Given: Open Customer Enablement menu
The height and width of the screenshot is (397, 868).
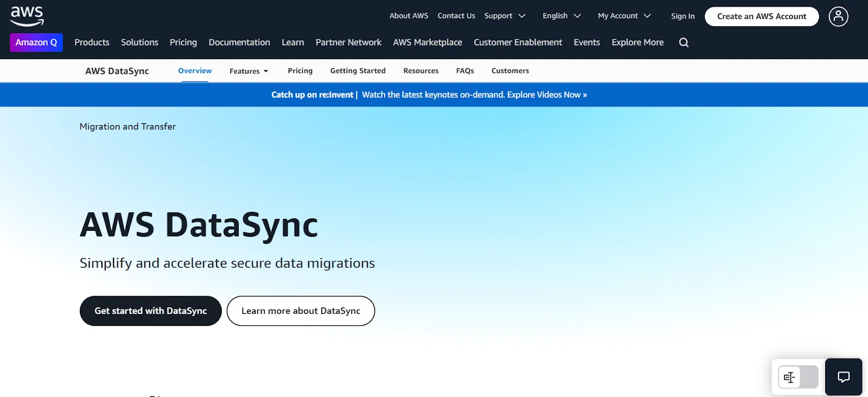Looking at the screenshot, I should point(518,42).
